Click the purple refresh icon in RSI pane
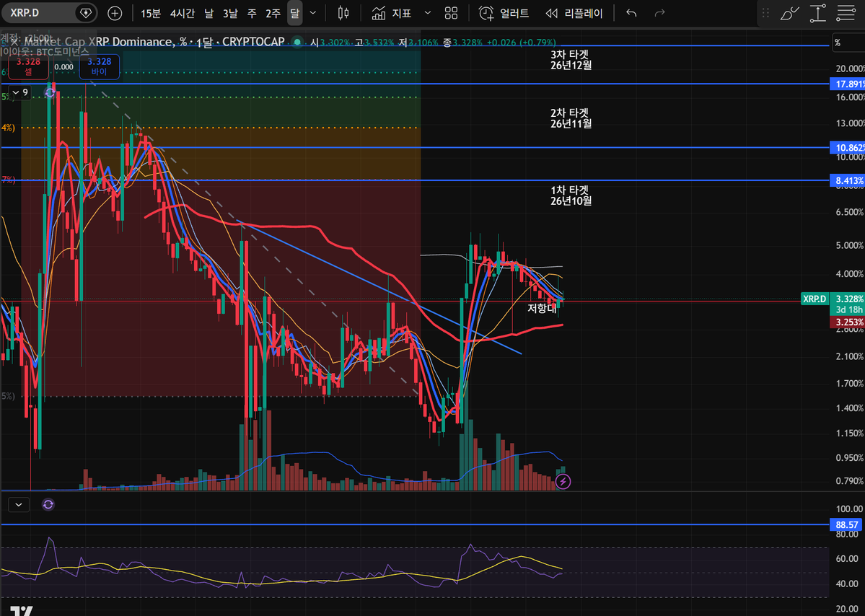The height and width of the screenshot is (616, 865). coord(48,504)
